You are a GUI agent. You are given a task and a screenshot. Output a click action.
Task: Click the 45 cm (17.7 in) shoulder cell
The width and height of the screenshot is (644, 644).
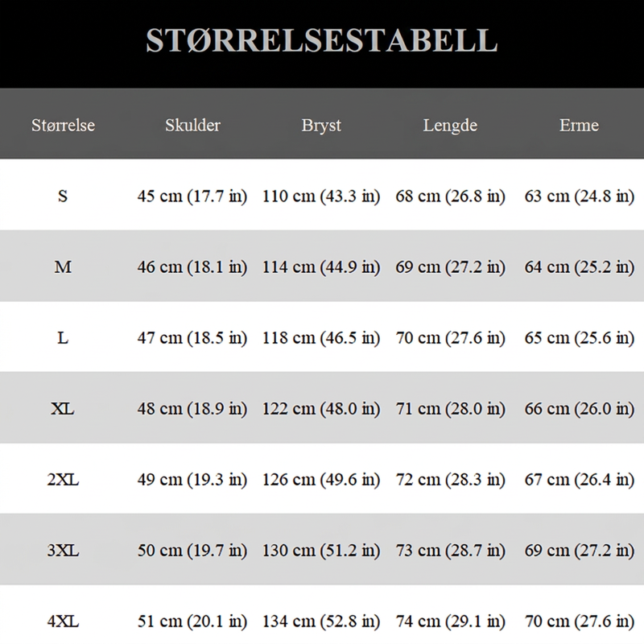click(x=192, y=196)
